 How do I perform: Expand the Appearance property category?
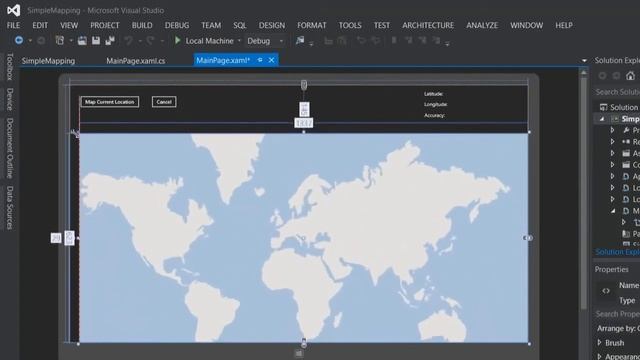tap(599, 356)
